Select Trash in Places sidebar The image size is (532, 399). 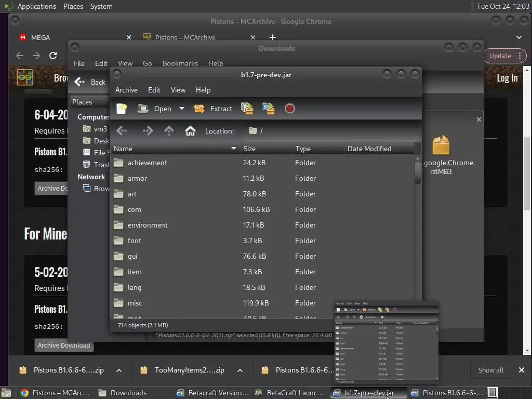96,165
